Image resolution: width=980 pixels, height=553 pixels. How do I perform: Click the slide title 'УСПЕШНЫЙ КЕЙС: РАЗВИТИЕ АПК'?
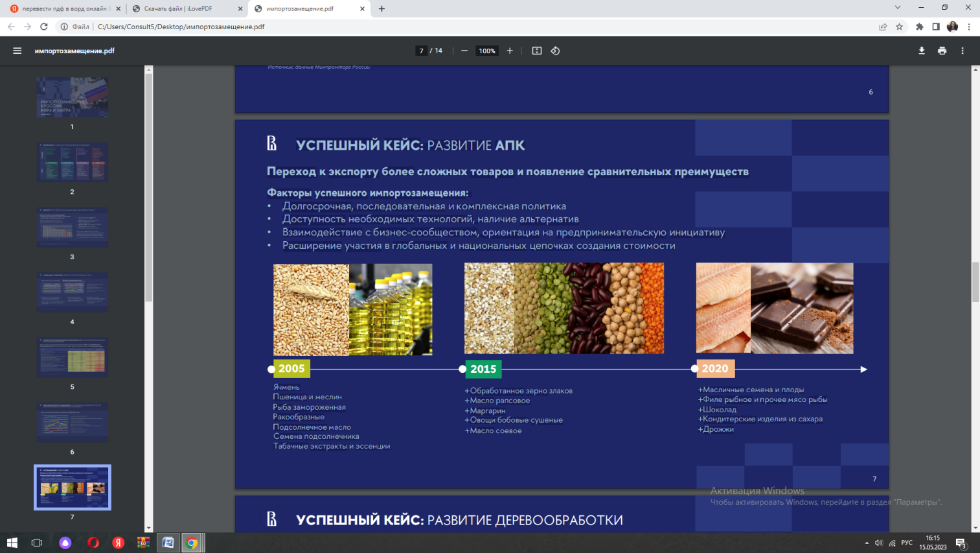tap(410, 145)
